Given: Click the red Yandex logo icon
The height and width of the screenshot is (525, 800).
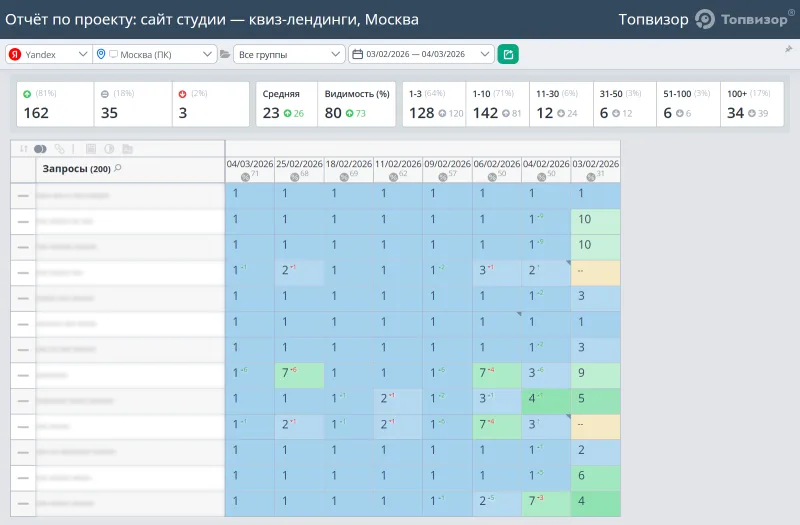Looking at the screenshot, I should pyautogui.click(x=15, y=54).
